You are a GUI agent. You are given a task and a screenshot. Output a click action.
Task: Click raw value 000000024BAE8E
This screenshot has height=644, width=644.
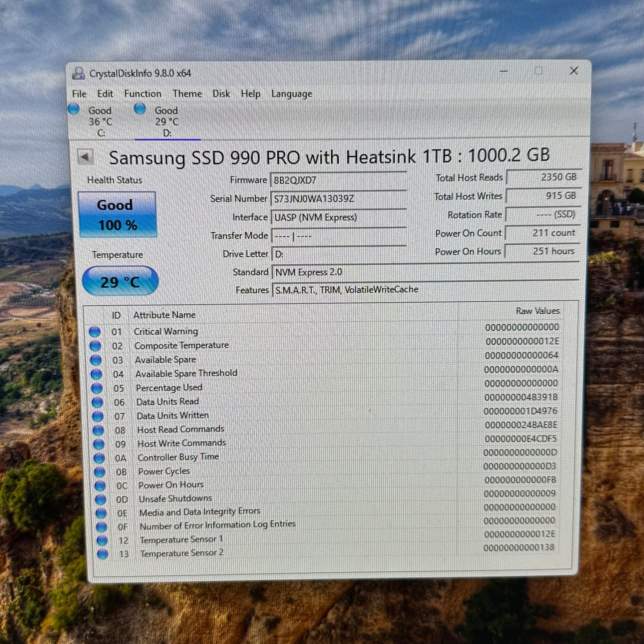(x=521, y=425)
